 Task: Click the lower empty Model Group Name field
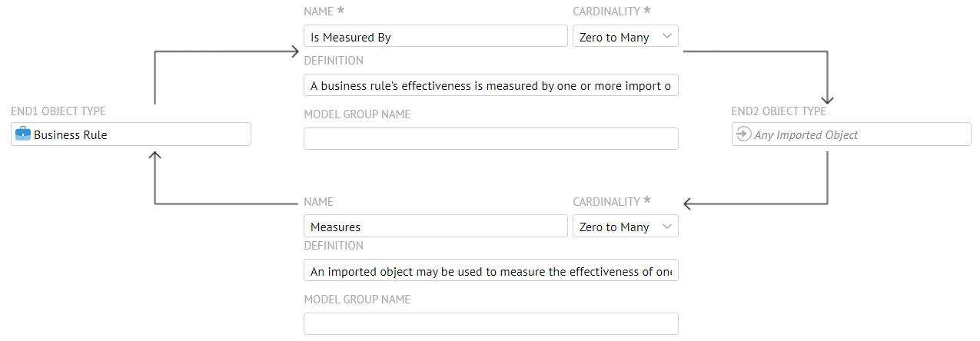coord(490,324)
